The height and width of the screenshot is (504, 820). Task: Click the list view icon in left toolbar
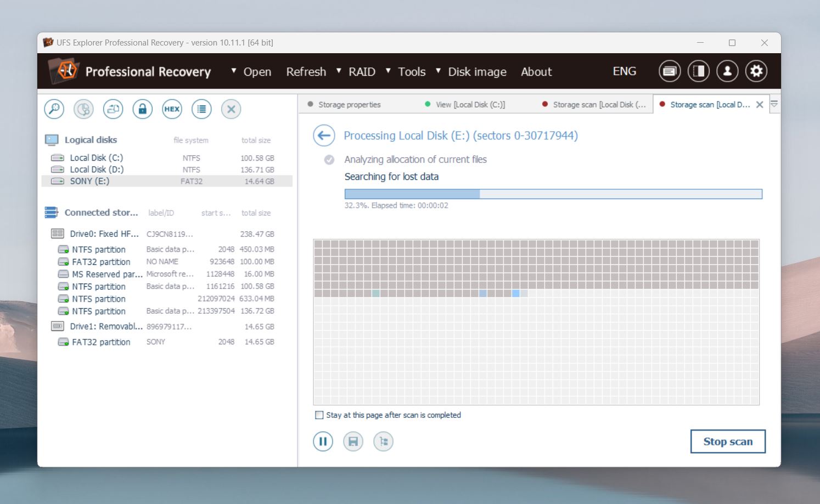201,109
